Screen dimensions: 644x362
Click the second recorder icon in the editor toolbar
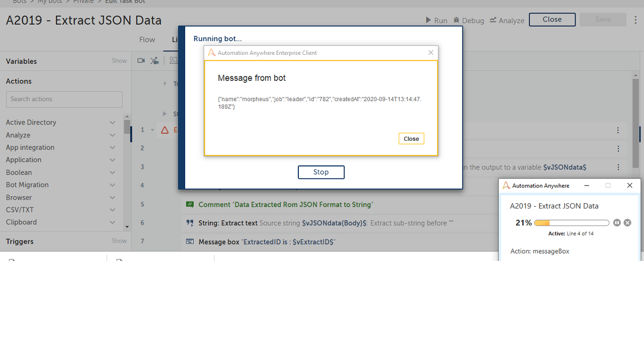click(155, 61)
